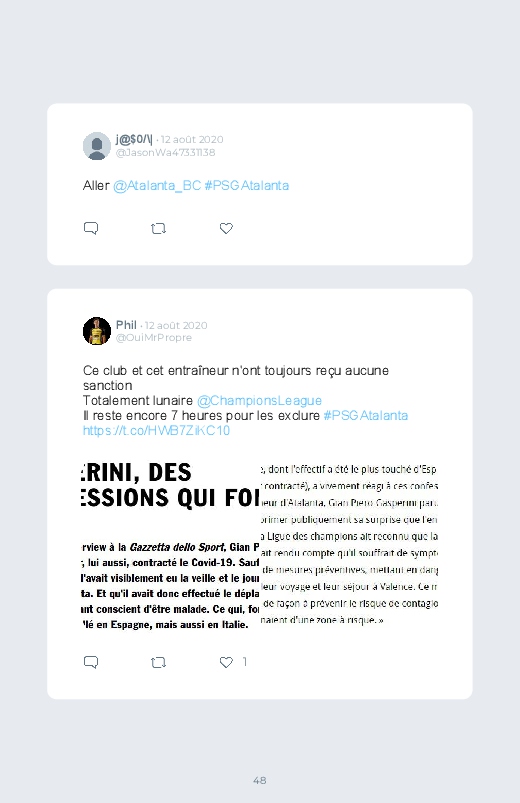This screenshot has width=520, height=803.
Task: Click reply icon on Jason's Atalanta tweet
Action: [91, 228]
